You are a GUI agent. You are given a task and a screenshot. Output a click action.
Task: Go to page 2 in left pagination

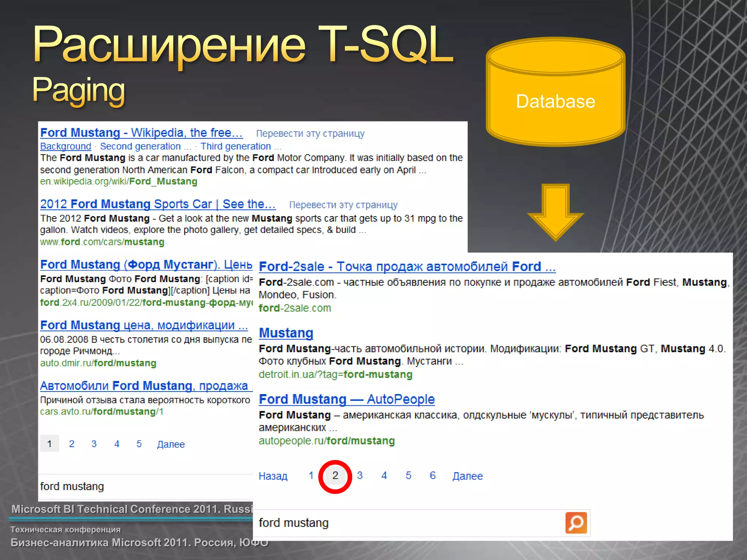pyautogui.click(x=72, y=444)
